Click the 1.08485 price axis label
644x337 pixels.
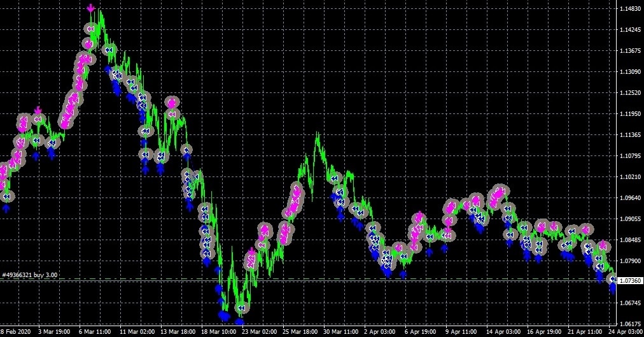click(630, 240)
